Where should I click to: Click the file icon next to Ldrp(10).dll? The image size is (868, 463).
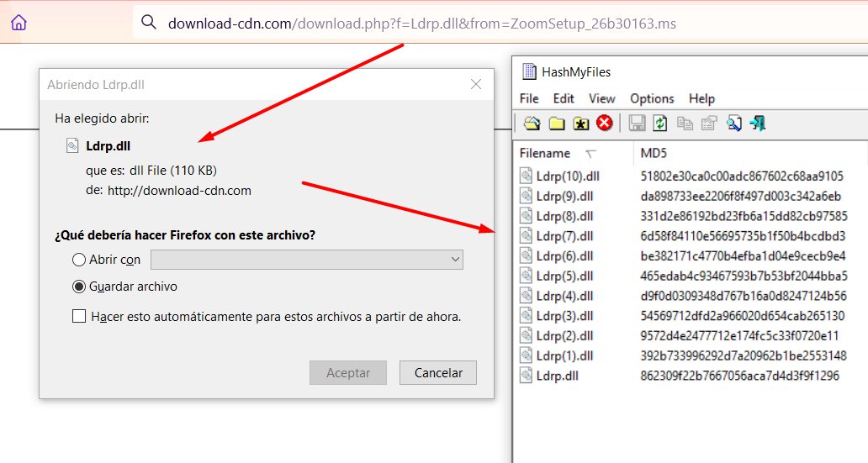[x=526, y=176]
